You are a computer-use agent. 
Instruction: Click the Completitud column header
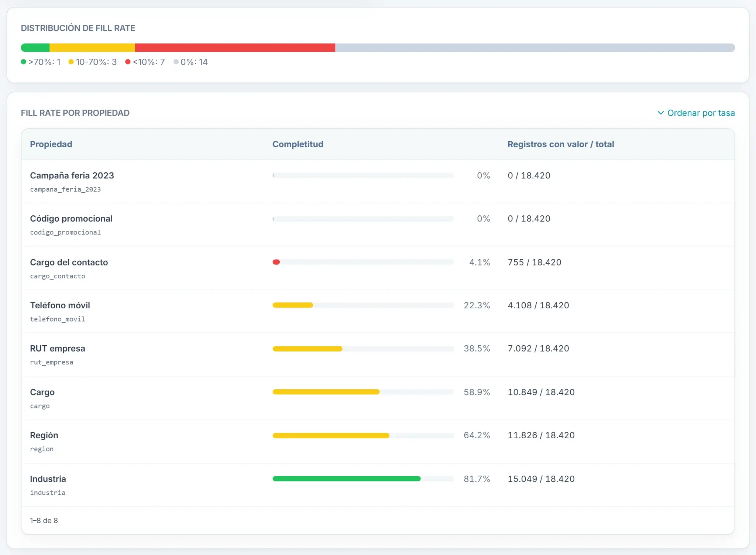point(298,144)
